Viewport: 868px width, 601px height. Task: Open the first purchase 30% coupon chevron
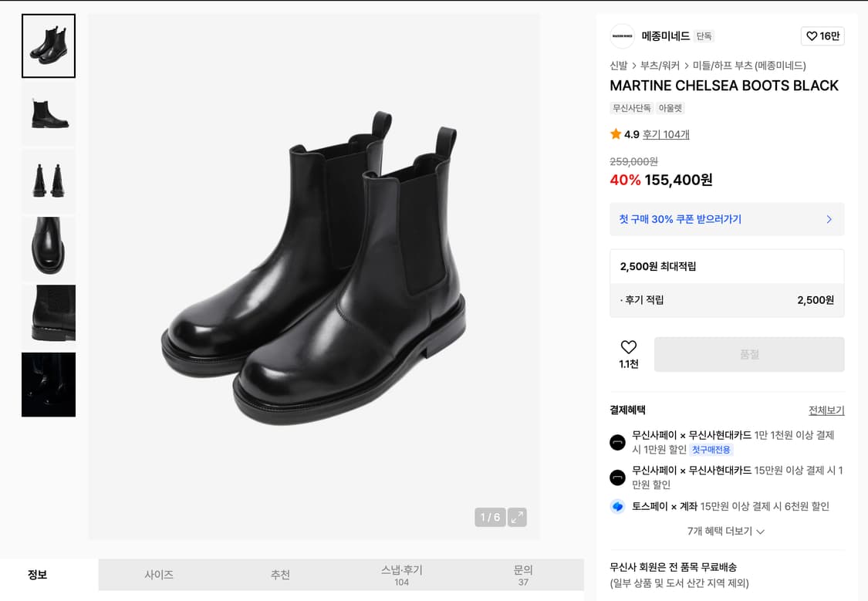tap(829, 219)
